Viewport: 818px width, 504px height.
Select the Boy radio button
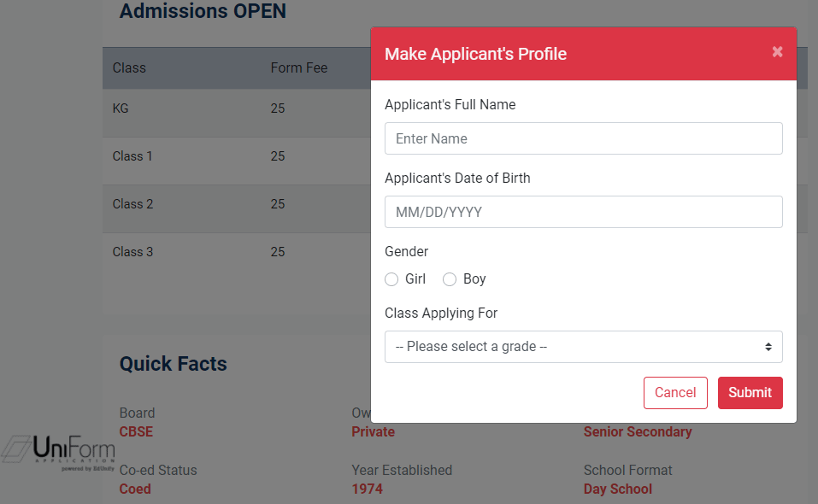[x=449, y=279]
